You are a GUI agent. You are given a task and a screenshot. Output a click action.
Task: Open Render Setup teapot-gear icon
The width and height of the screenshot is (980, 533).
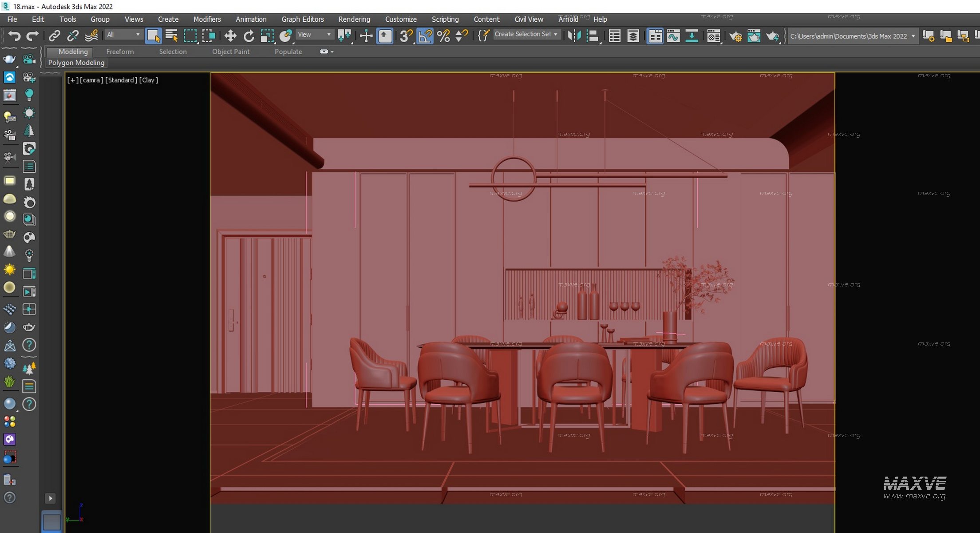(x=735, y=36)
